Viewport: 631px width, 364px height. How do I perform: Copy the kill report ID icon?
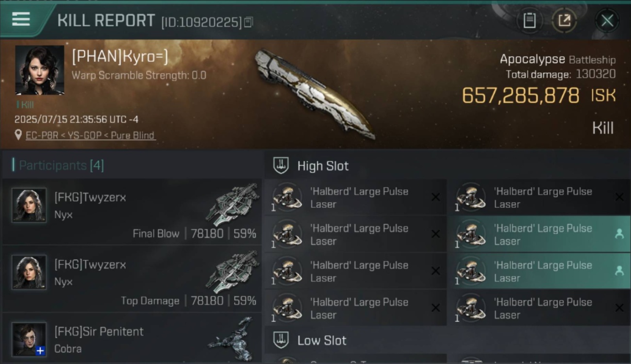click(248, 22)
